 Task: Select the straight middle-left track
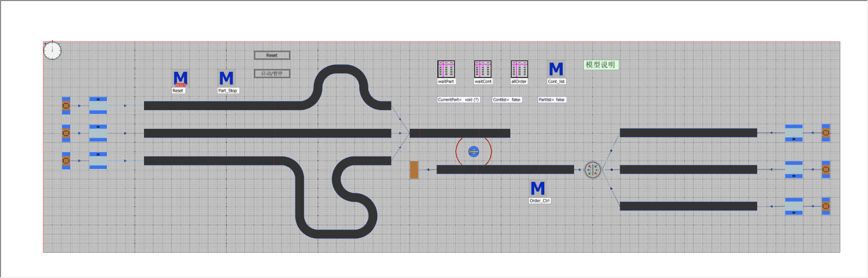tap(267, 133)
